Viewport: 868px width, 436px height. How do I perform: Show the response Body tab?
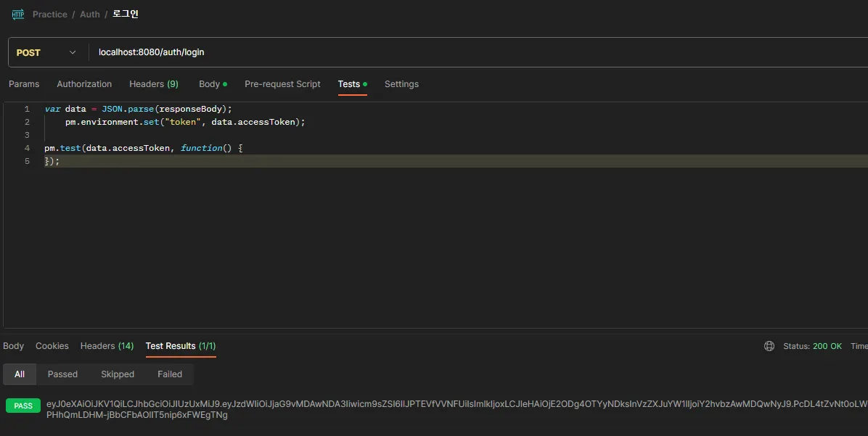(13, 346)
